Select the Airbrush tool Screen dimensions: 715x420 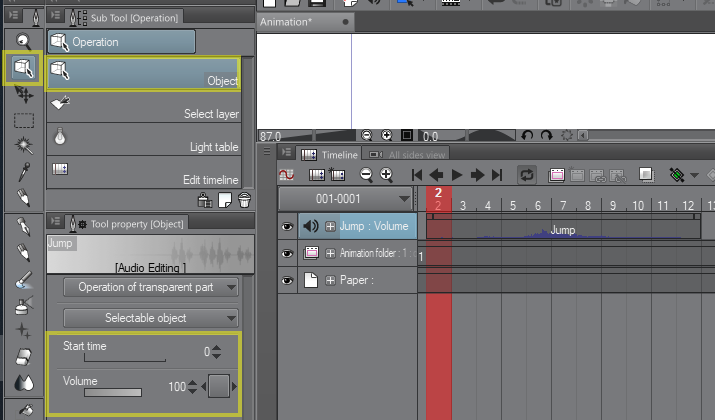tap(24, 305)
